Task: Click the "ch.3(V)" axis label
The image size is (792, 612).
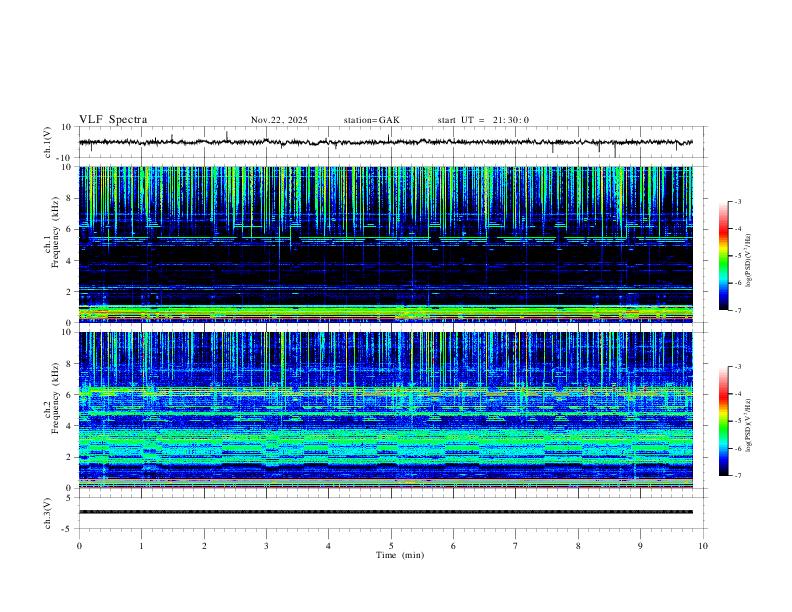Action: [48, 513]
